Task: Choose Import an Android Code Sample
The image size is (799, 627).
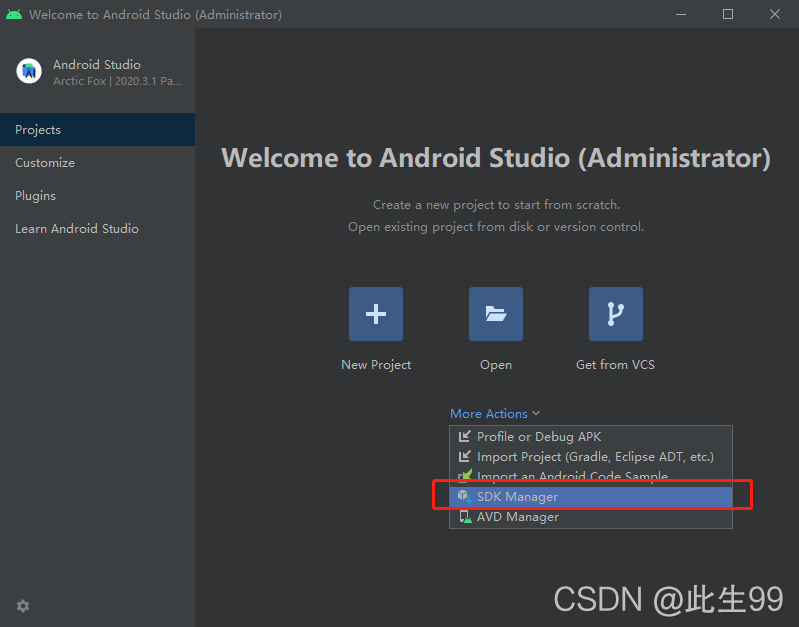Action: click(x=591, y=476)
